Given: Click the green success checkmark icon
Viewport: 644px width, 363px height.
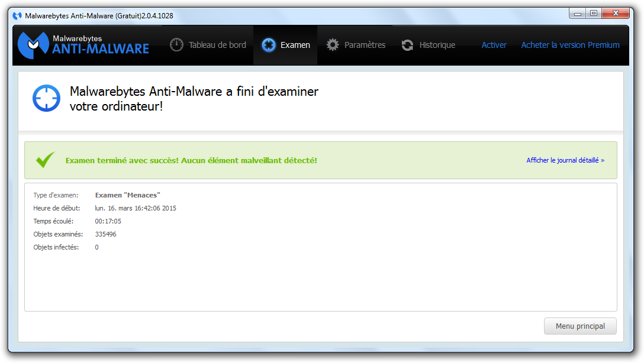Looking at the screenshot, I should 45,160.
